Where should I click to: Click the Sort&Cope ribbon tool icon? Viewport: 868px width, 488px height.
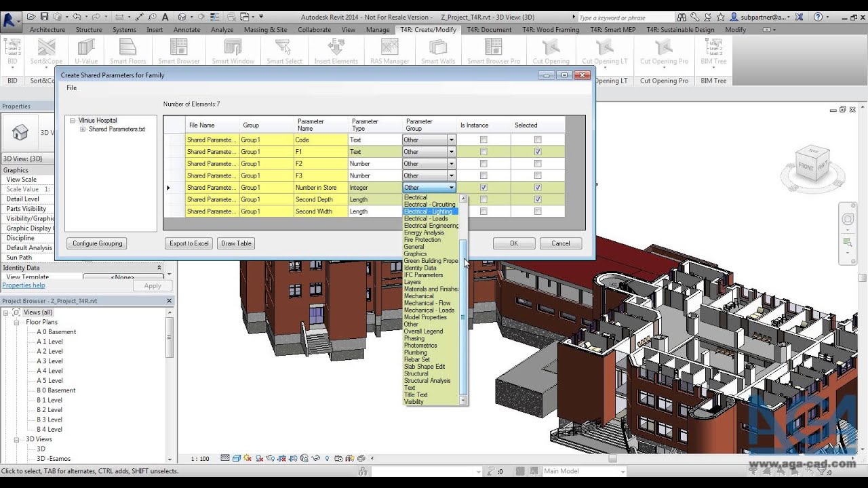[46, 47]
